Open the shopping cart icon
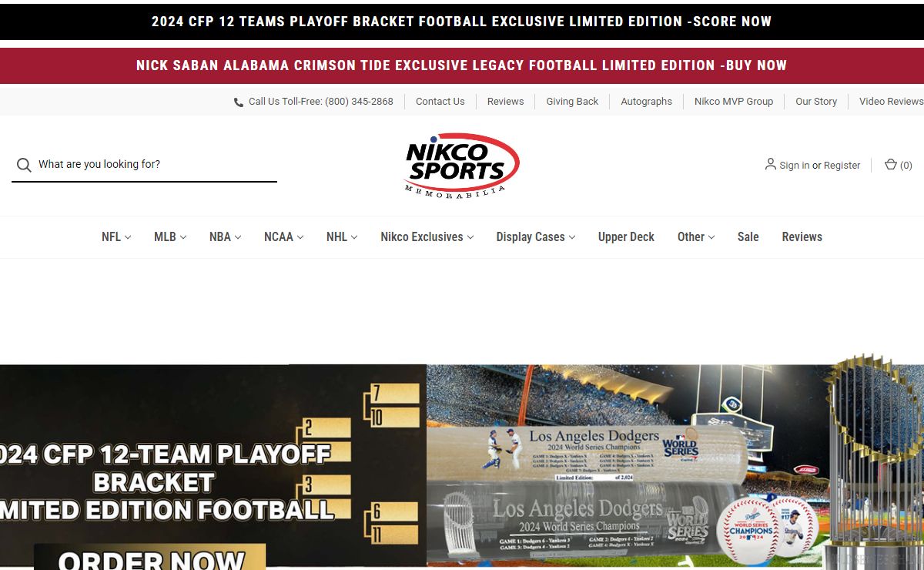Viewport: 924px width, 570px height. tap(890, 164)
